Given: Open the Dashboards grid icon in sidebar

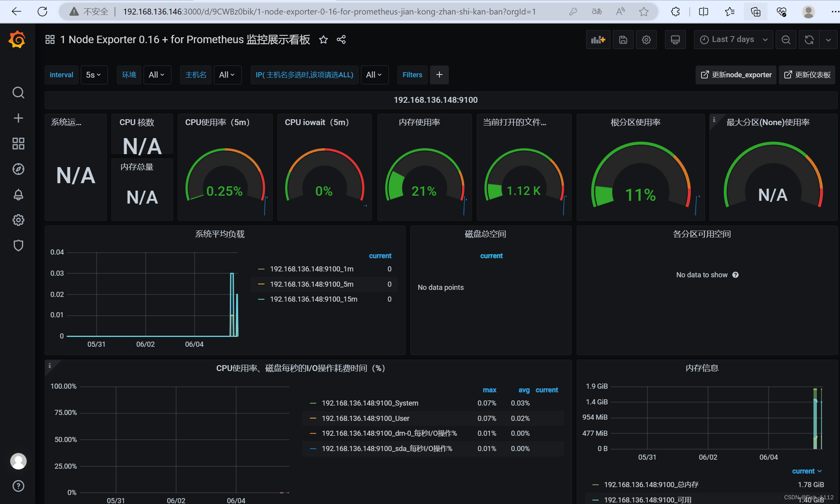Looking at the screenshot, I should tap(18, 144).
